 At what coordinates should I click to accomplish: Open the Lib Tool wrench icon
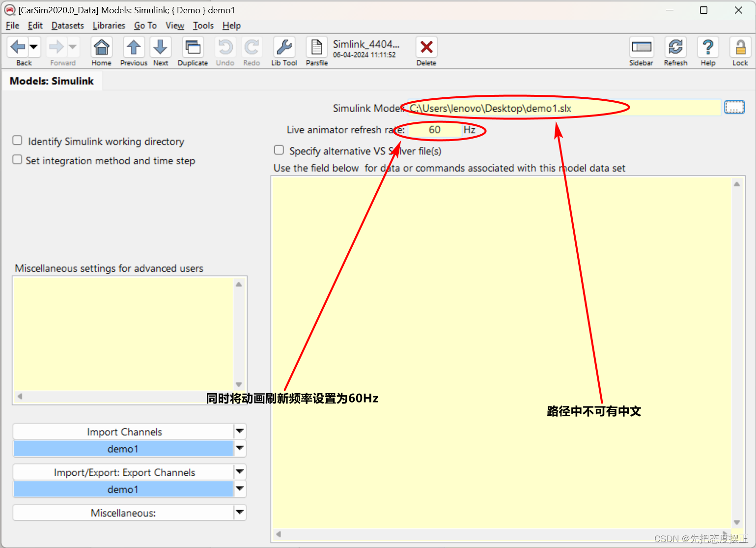pos(284,47)
